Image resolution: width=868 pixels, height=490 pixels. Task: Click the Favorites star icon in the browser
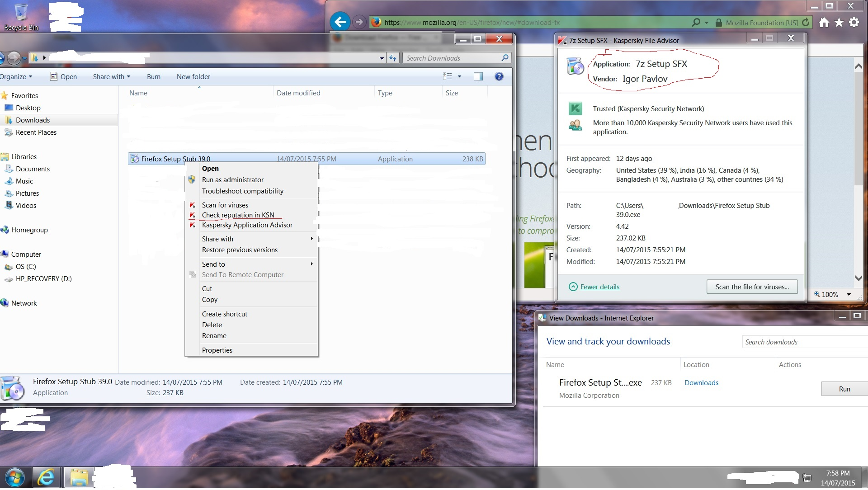point(839,22)
